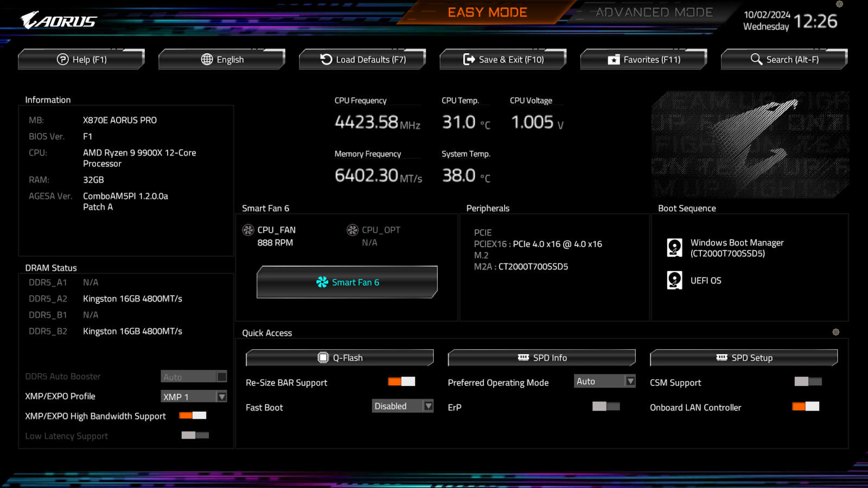Toggle Re-Size BAR Support
Image resolution: width=868 pixels, height=488 pixels.
(x=401, y=382)
